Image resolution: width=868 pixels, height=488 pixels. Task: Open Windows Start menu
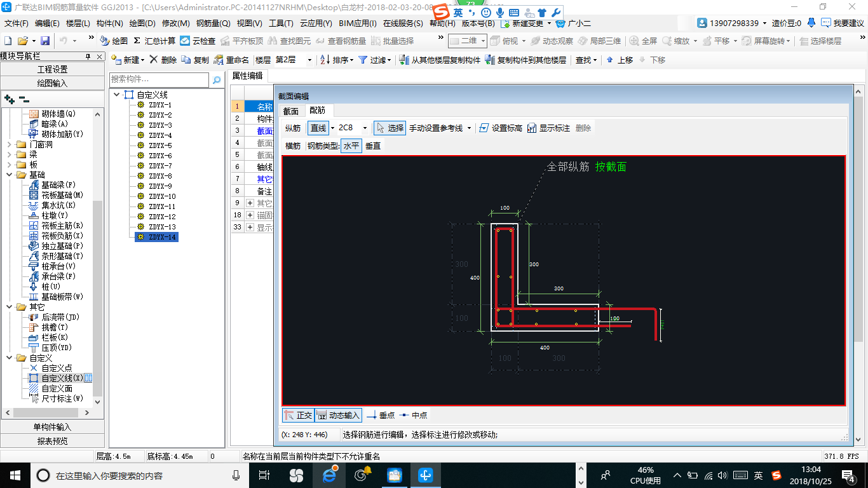(15, 475)
